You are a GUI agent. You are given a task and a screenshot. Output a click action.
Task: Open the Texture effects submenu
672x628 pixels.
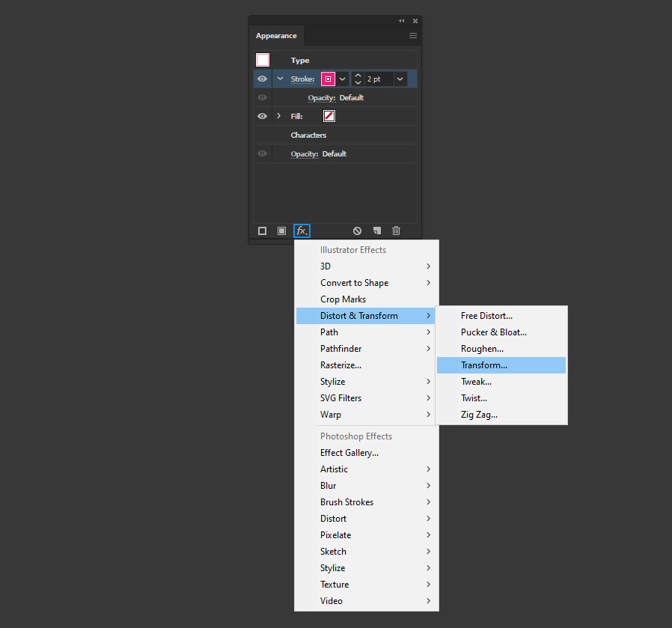point(366,585)
